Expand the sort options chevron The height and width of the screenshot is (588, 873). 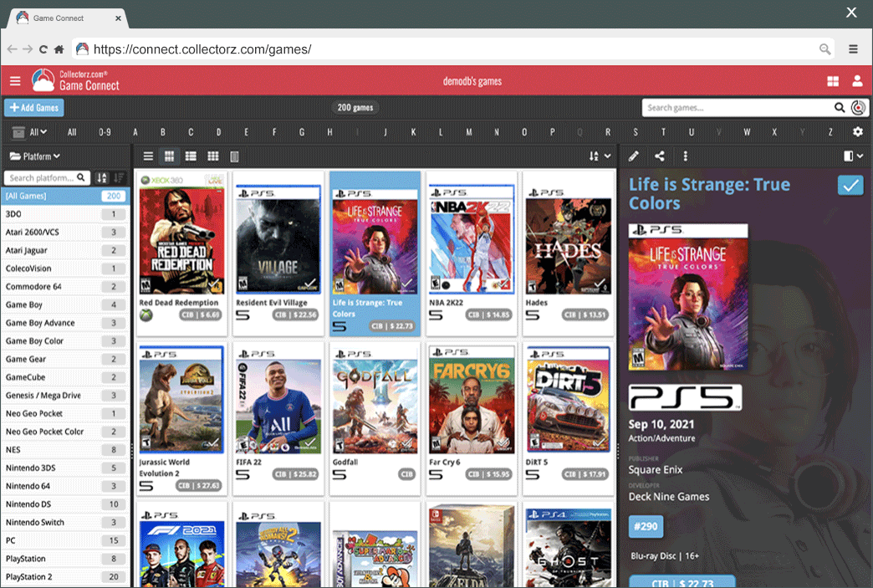click(x=606, y=156)
